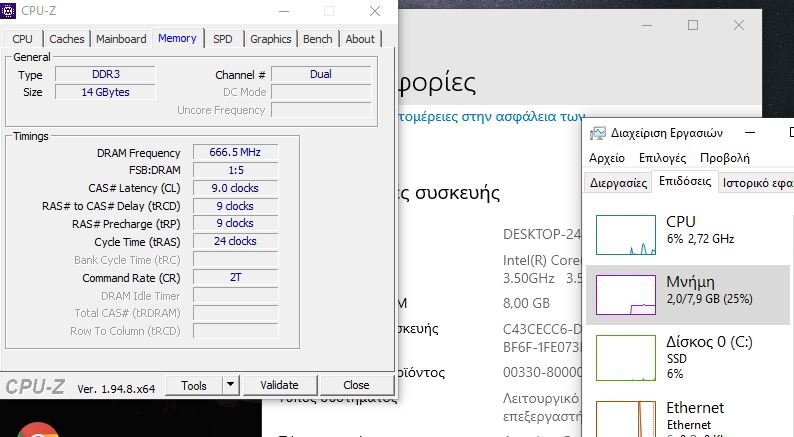Minimize the Task Manager window
Screen dimensions: 794x437
[x=750, y=133]
